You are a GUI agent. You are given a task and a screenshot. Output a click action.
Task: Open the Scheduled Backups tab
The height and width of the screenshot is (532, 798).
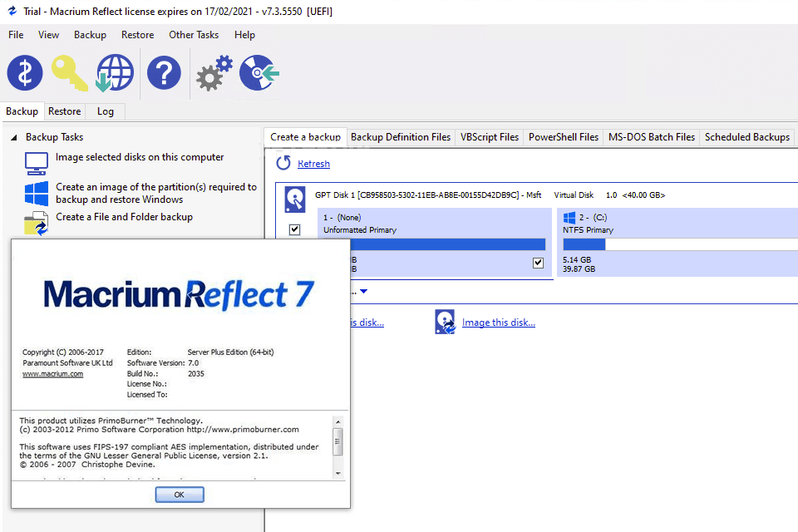(x=747, y=137)
